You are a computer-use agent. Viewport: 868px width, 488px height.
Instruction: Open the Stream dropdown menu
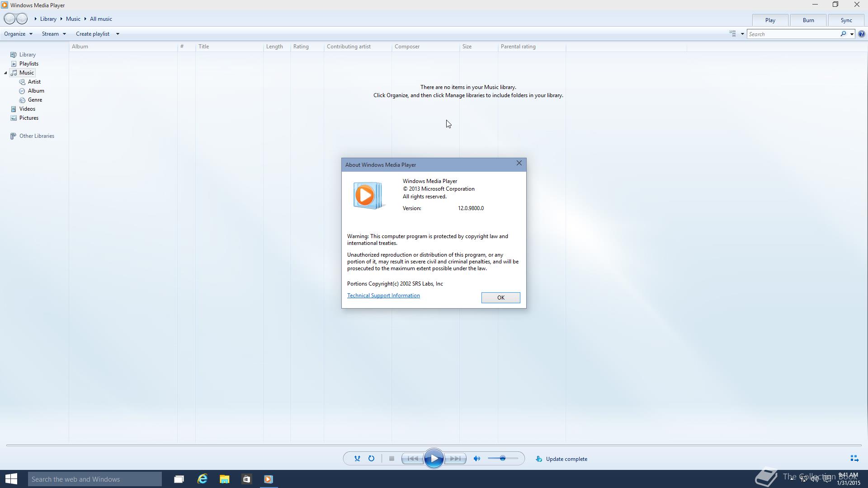point(54,34)
